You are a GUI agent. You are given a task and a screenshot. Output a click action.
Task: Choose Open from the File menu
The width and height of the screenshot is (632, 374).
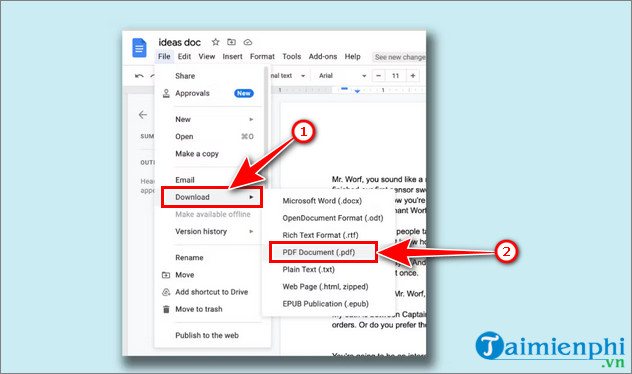184,137
